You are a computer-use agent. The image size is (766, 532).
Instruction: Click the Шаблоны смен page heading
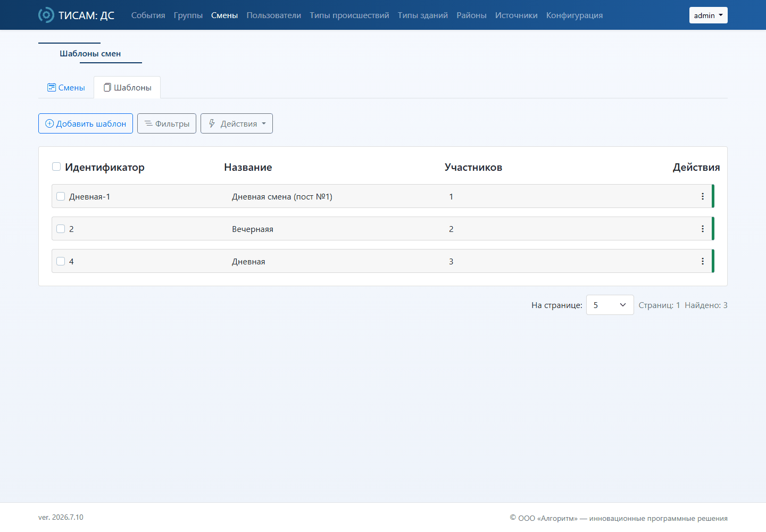coord(90,53)
